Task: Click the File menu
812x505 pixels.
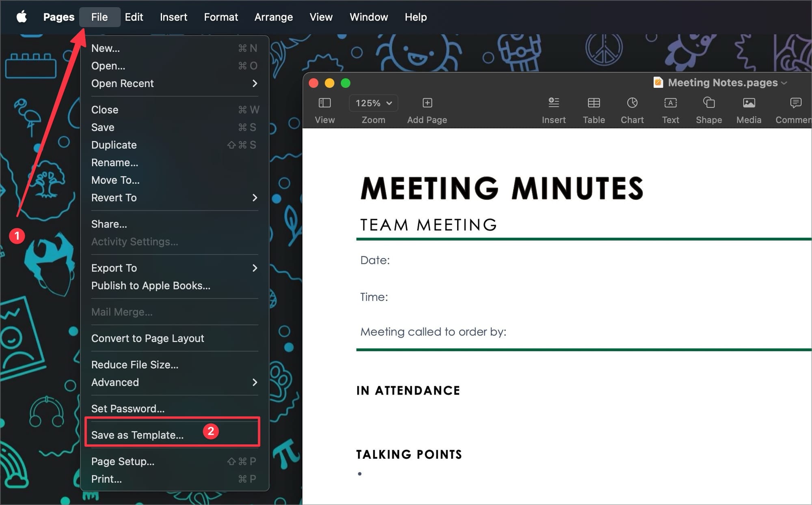Action: tap(99, 16)
